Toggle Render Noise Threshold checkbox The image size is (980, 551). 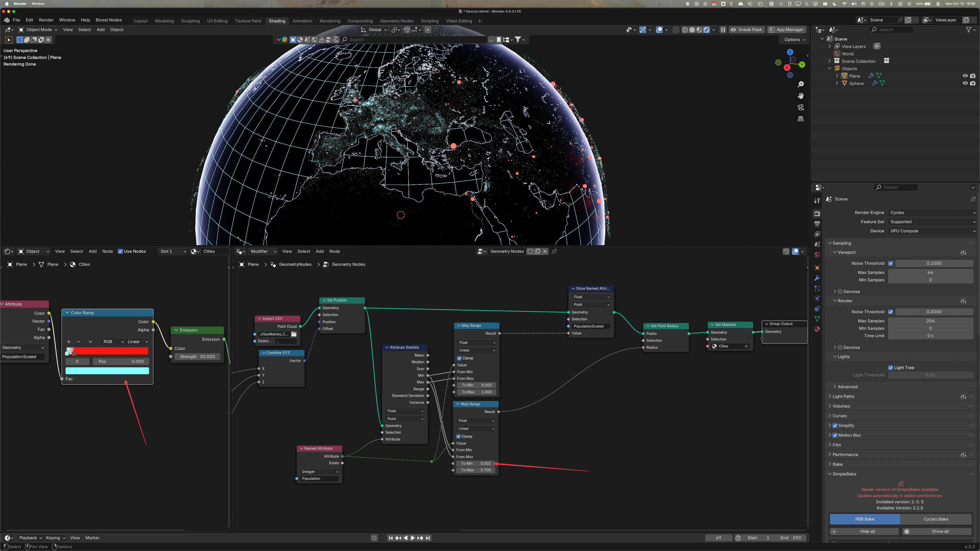pos(891,312)
